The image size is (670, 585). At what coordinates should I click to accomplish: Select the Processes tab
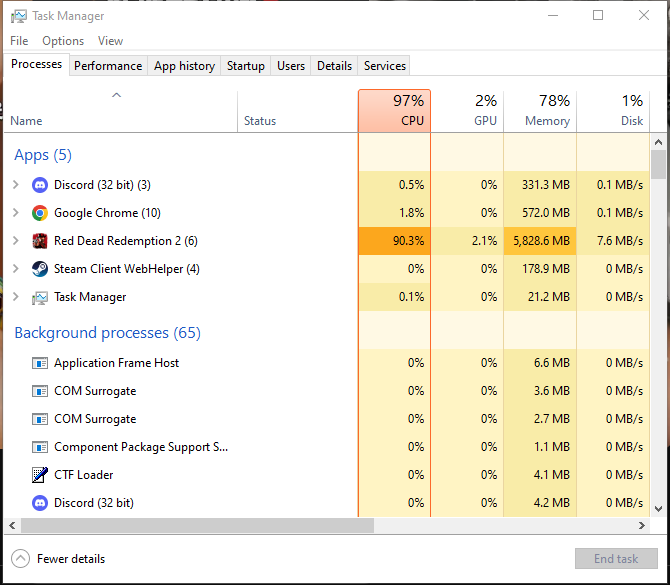[x=36, y=64]
